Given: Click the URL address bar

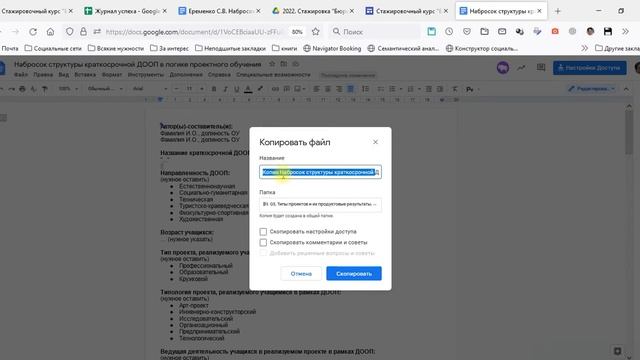Looking at the screenshot, I should coord(194,31).
